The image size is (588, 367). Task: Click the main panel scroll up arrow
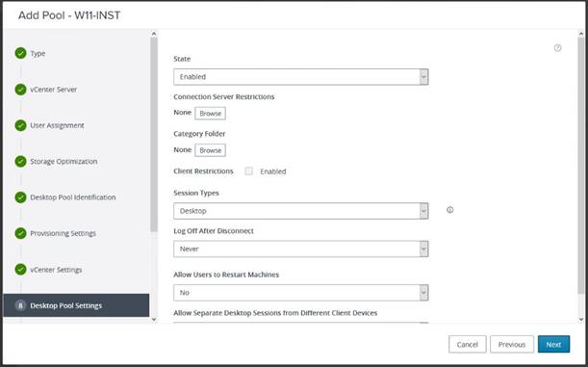581,34
